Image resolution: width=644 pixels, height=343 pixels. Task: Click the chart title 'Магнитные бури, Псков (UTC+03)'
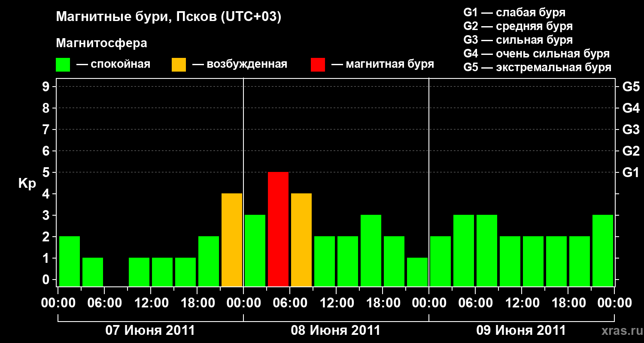(x=169, y=17)
